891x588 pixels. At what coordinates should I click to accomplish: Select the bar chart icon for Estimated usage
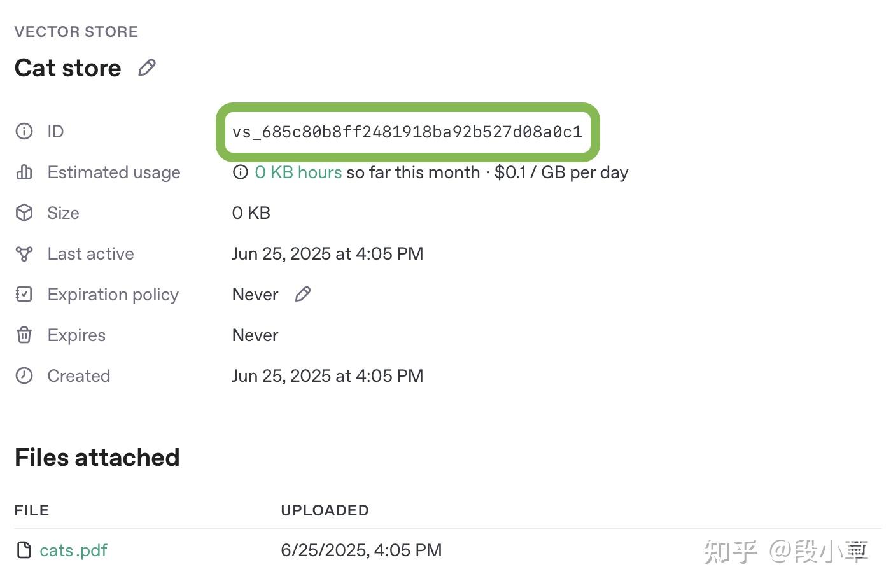pos(24,172)
